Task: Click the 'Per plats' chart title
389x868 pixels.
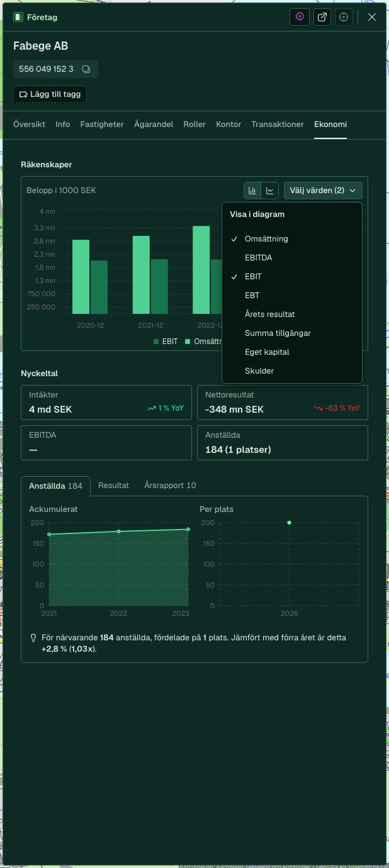Action: (217, 509)
